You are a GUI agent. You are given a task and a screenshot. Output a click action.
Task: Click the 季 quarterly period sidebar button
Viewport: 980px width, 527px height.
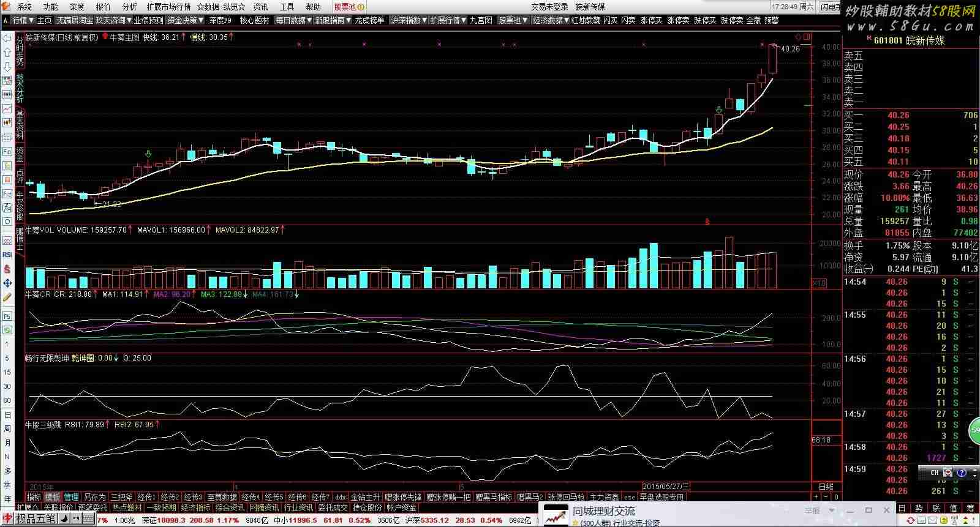[7, 485]
